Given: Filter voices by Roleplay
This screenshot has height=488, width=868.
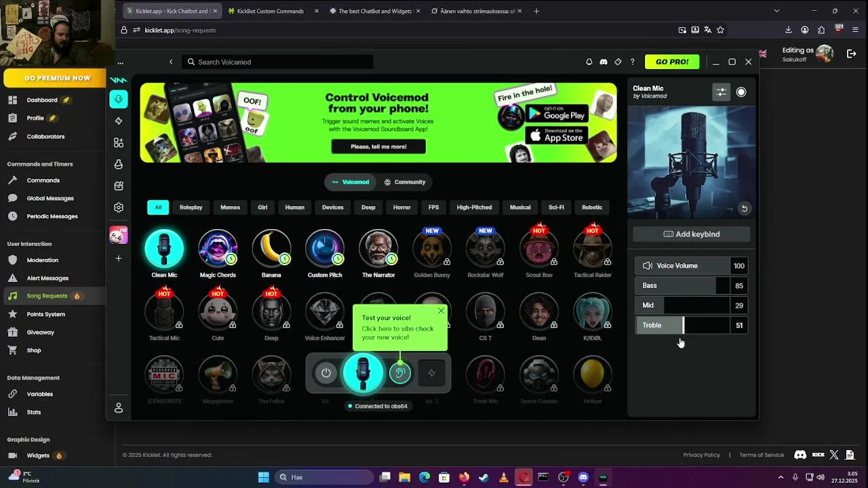Looking at the screenshot, I should click(x=191, y=207).
